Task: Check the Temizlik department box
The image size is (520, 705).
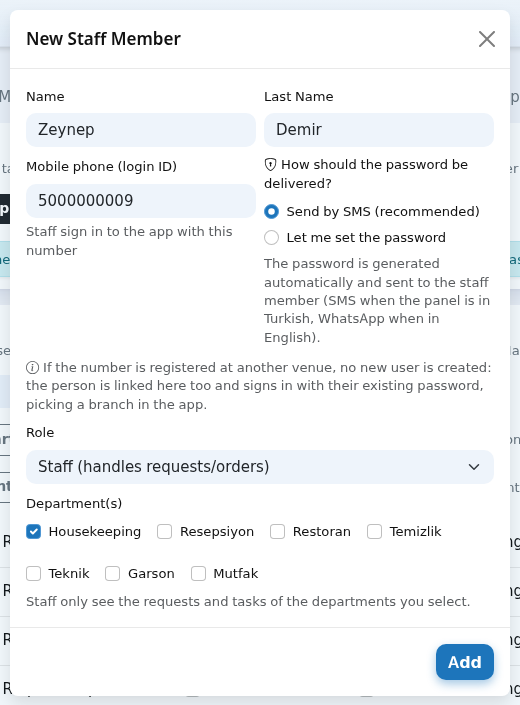Action: (374, 531)
